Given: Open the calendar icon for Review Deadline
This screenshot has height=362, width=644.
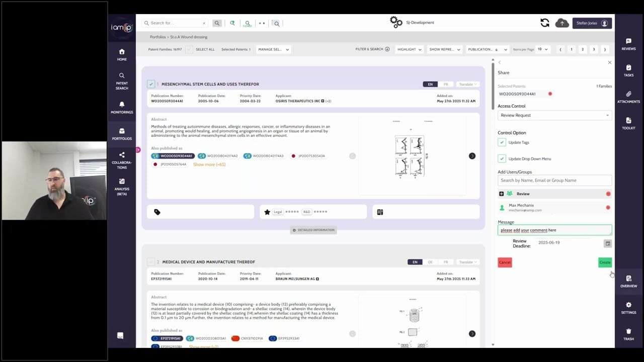Looking at the screenshot, I should coord(608,243).
